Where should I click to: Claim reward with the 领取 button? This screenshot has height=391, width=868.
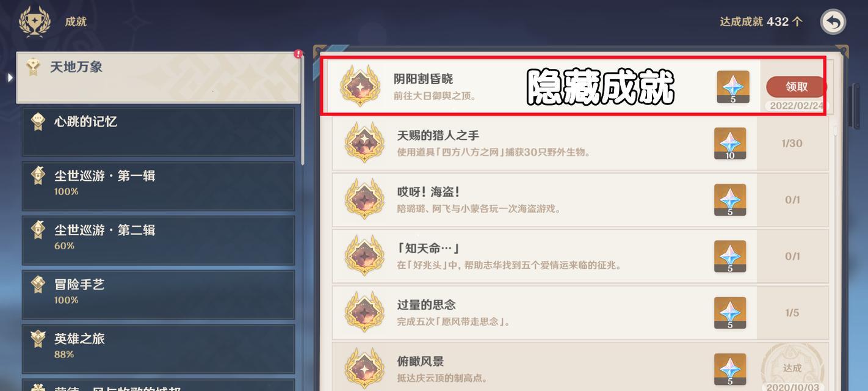[797, 87]
